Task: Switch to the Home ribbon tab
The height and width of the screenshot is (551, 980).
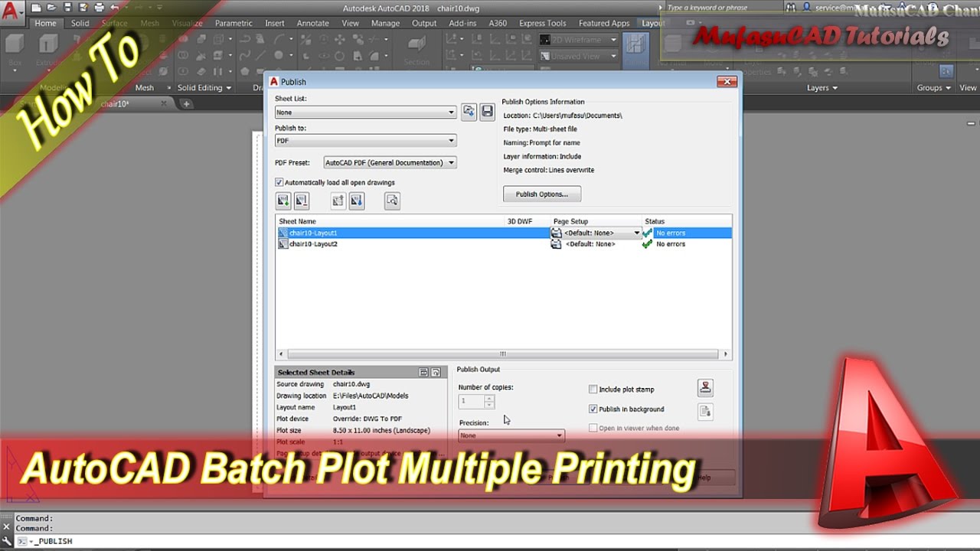Action: 45,23
